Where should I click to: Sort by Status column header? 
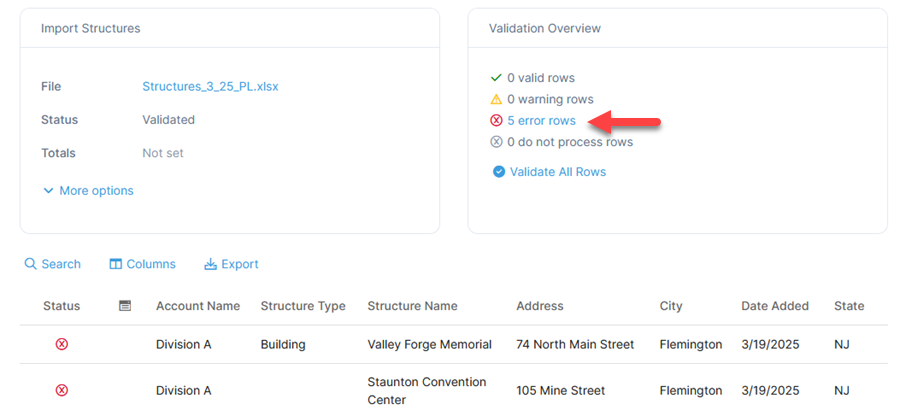click(x=61, y=306)
